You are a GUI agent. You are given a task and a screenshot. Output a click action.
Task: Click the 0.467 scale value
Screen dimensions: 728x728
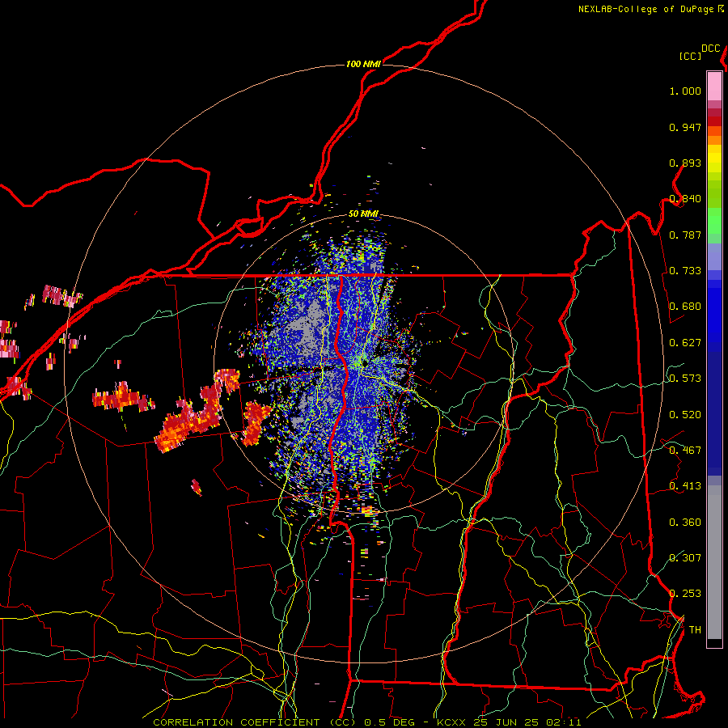point(685,451)
